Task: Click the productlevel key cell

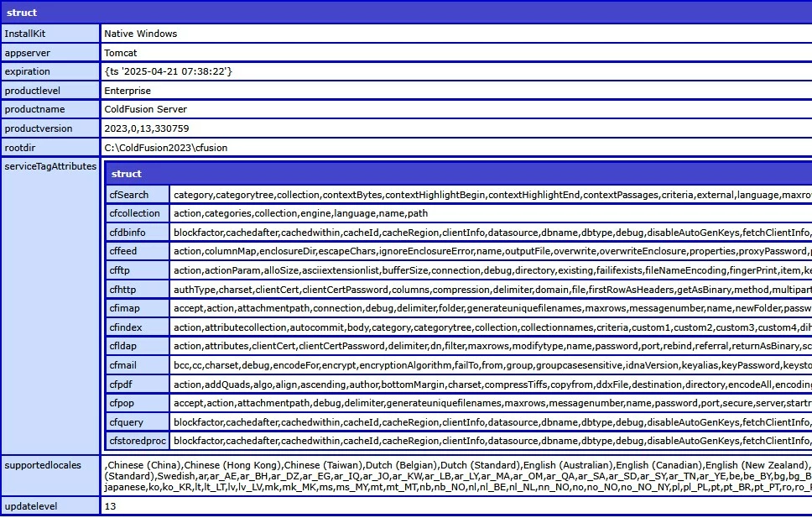Action: pos(50,91)
